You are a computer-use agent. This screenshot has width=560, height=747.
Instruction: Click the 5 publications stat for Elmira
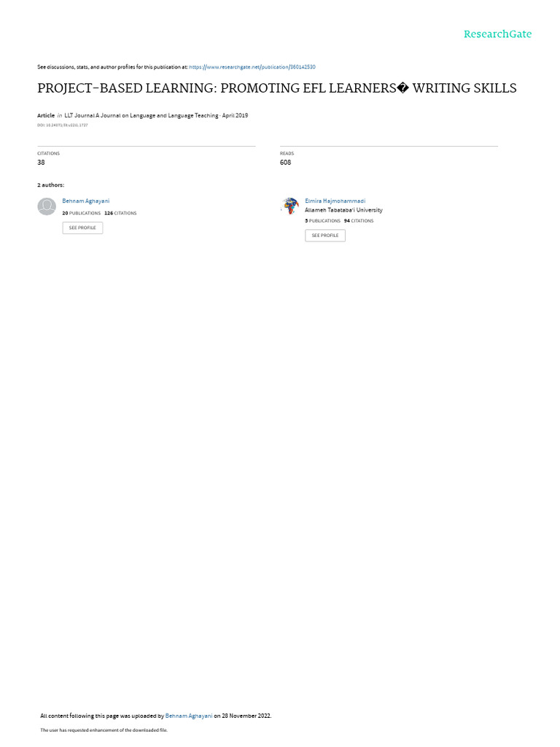pos(322,221)
